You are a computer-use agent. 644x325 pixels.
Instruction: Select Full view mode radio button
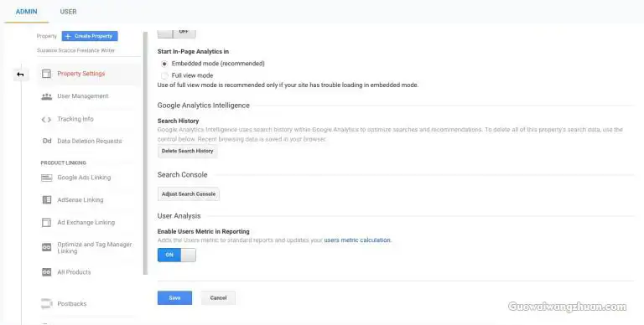point(164,75)
